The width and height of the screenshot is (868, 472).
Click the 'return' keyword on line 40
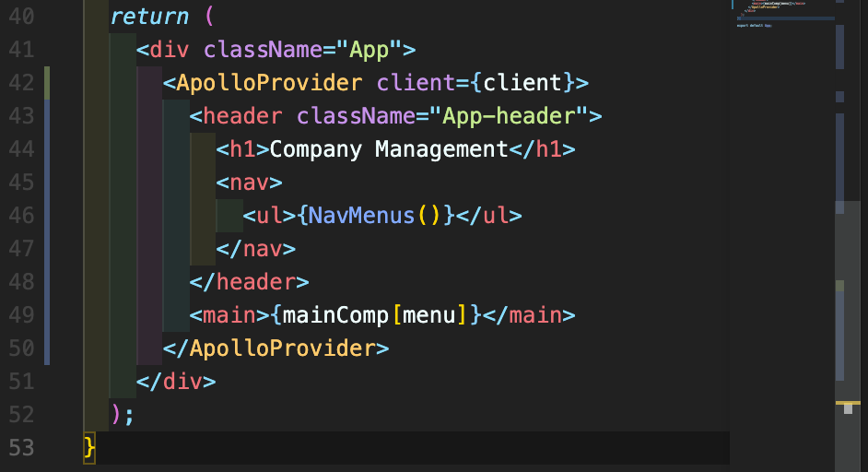(x=149, y=17)
